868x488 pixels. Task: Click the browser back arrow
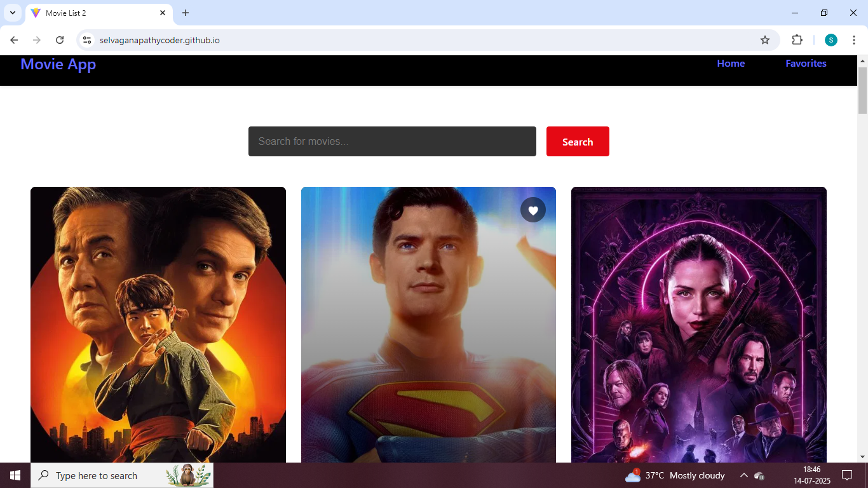point(14,40)
